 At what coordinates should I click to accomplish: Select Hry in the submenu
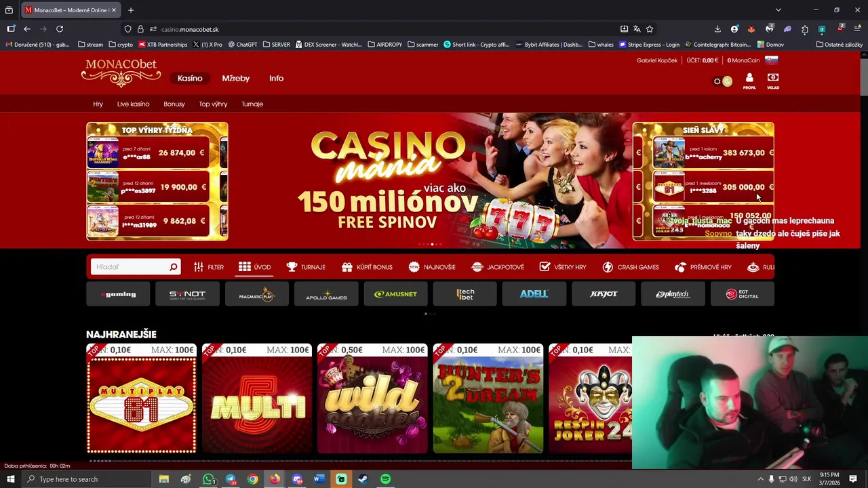click(98, 104)
